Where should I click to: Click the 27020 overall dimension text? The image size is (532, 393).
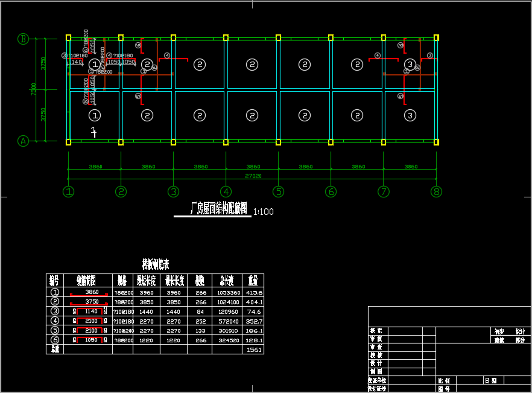point(253,176)
